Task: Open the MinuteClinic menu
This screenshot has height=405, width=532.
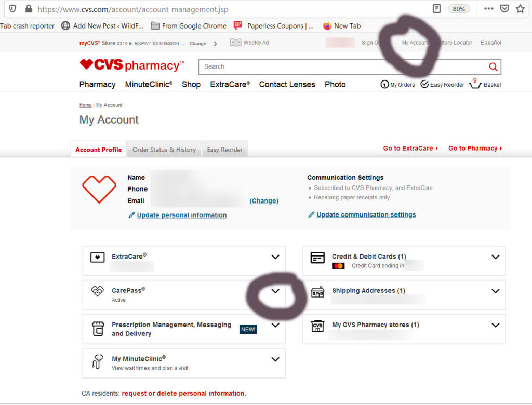Action: pyautogui.click(x=149, y=85)
